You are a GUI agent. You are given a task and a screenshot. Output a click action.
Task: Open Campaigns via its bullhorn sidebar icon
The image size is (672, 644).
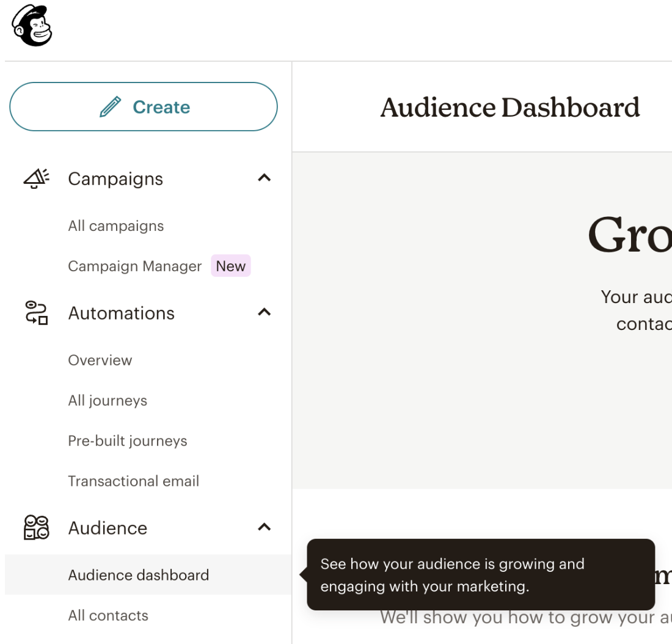tap(36, 178)
